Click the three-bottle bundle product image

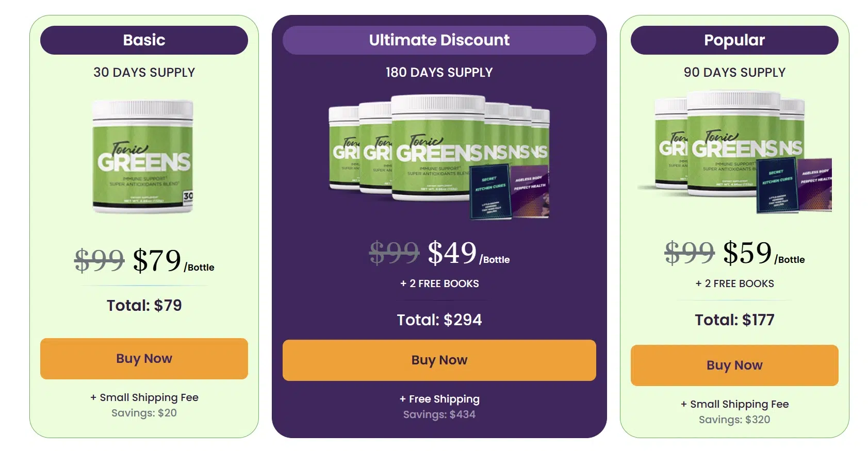tap(734, 152)
